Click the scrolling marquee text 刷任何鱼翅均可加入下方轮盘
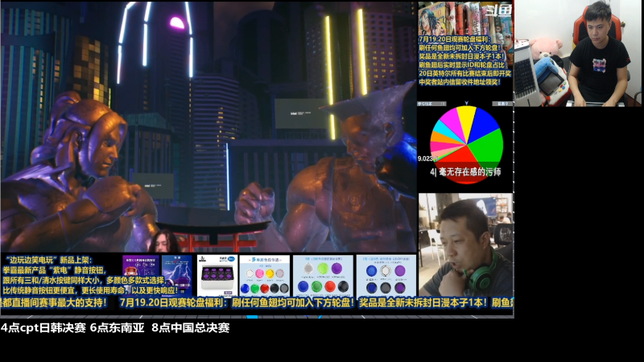The image size is (644, 362). point(293,303)
